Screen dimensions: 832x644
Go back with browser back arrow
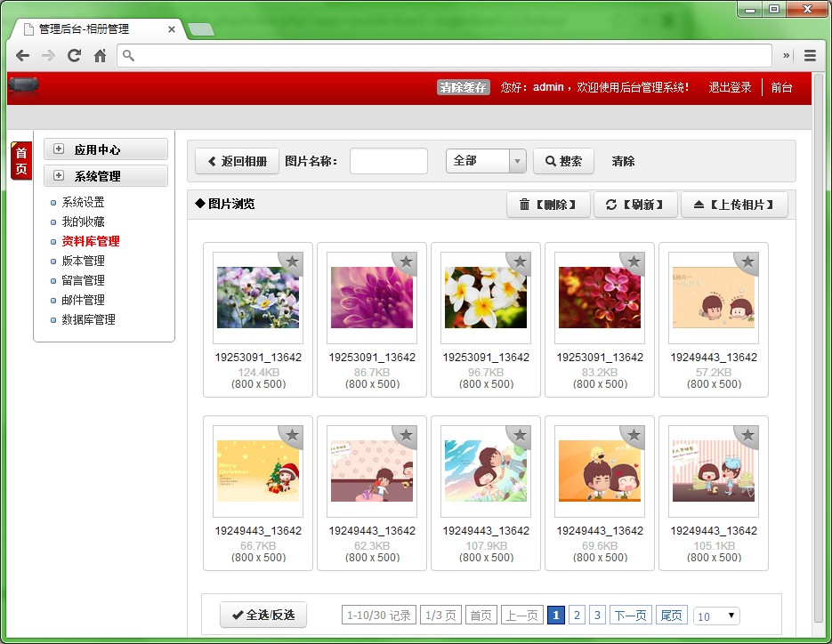tap(22, 56)
